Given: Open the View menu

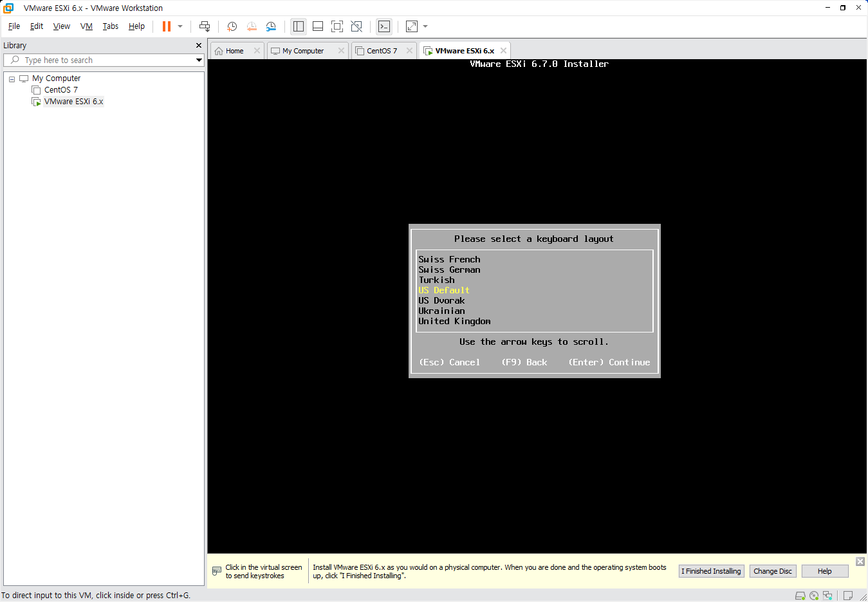Looking at the screenshot, I should coord(62,26).
